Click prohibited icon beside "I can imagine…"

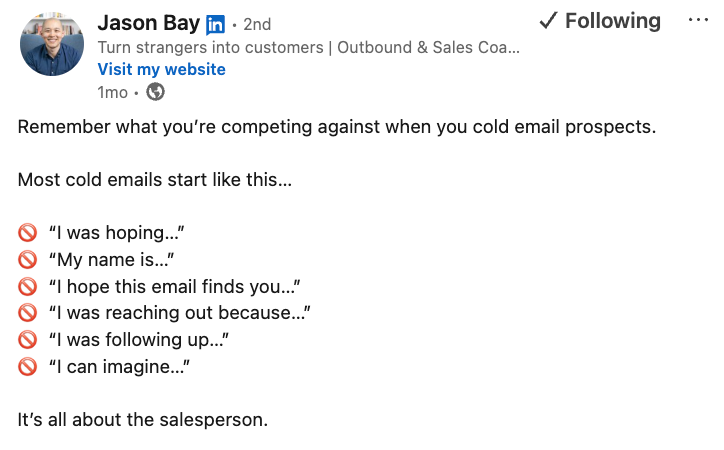click(28, 367)
